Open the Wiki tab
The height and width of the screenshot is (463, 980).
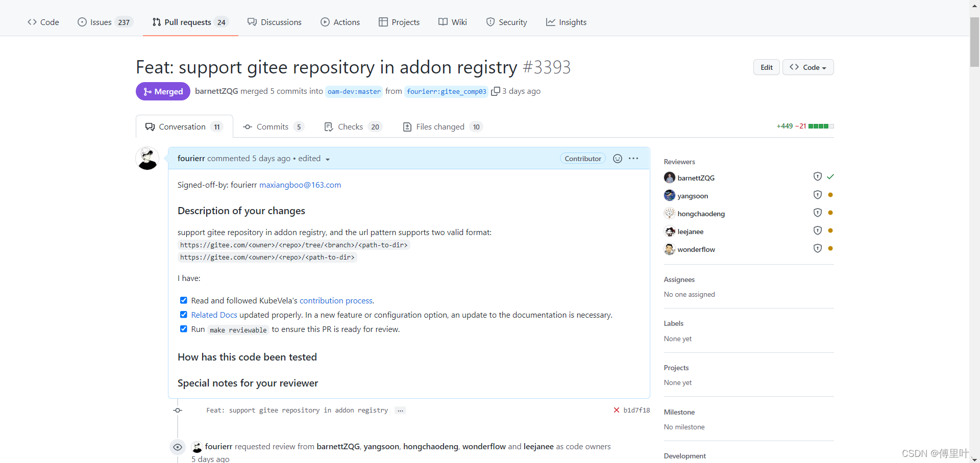[453, 22]
